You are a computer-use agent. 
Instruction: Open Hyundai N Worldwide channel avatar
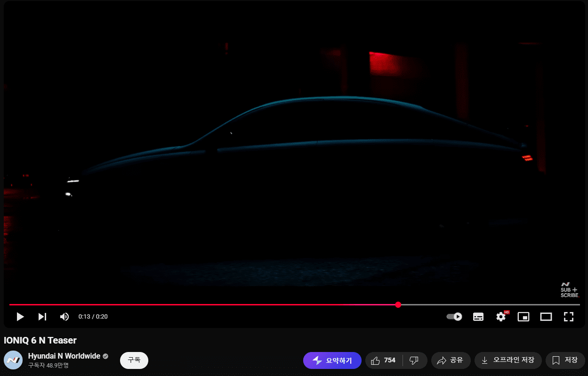tap(13, 360)
